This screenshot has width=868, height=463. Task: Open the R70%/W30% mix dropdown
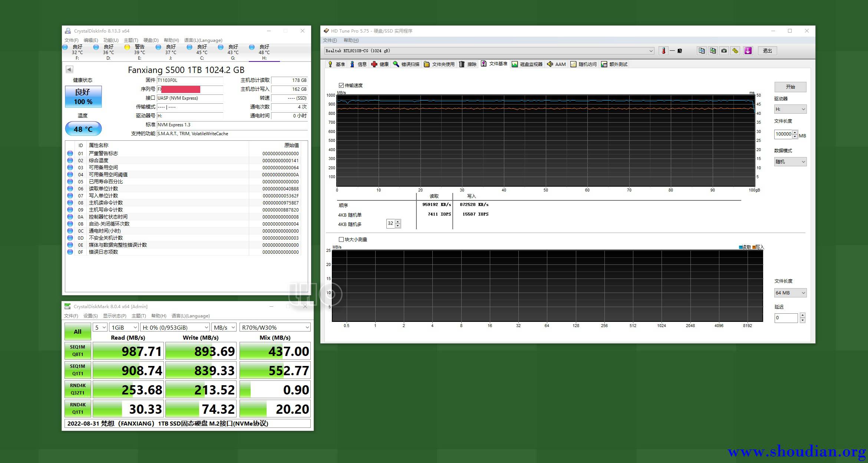click(275, 327)
